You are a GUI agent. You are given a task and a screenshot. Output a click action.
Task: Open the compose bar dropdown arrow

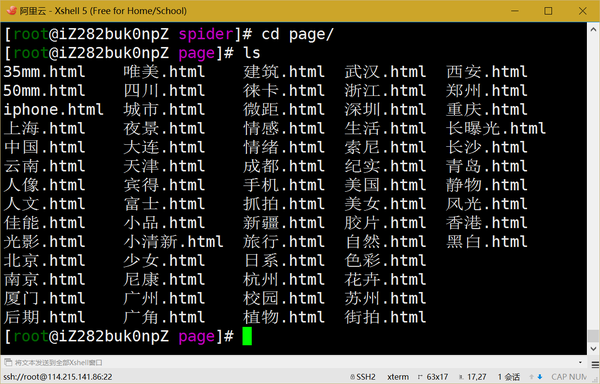[580, 362]
